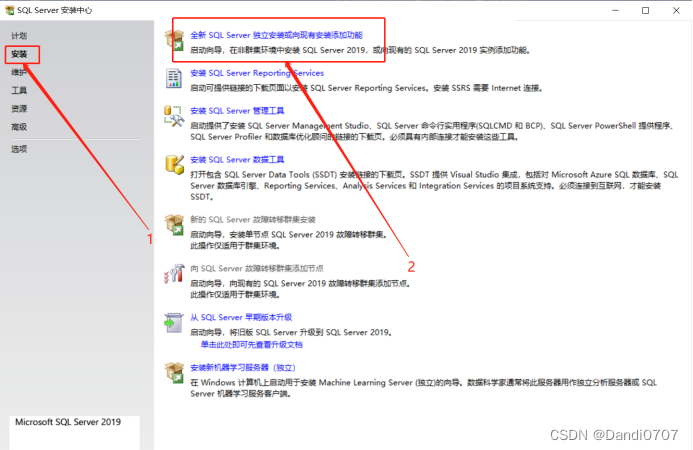This screenshot has height=450, width=693.
Task: Select 选项 in the sidebar
Action: [19, 149]
